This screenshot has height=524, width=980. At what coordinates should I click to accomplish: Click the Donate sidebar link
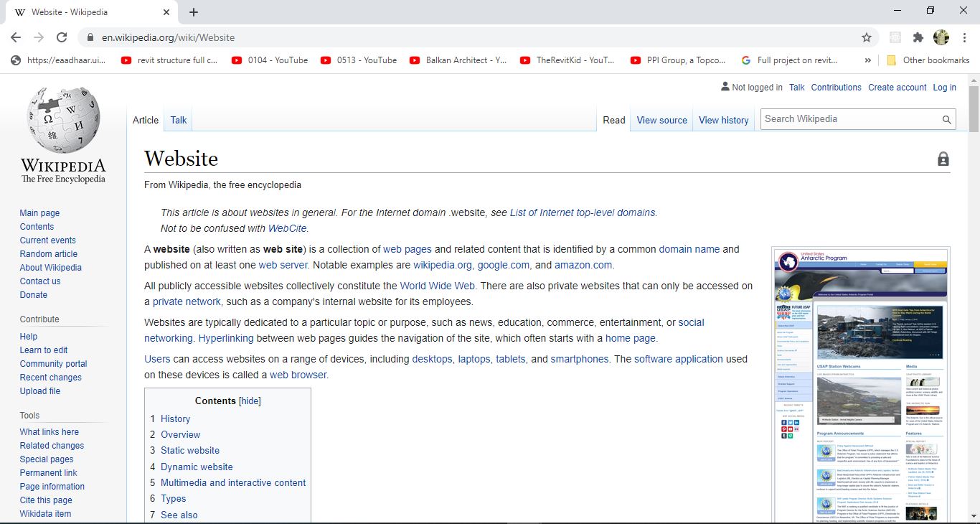pyautogui.click(x=34, y=295)
